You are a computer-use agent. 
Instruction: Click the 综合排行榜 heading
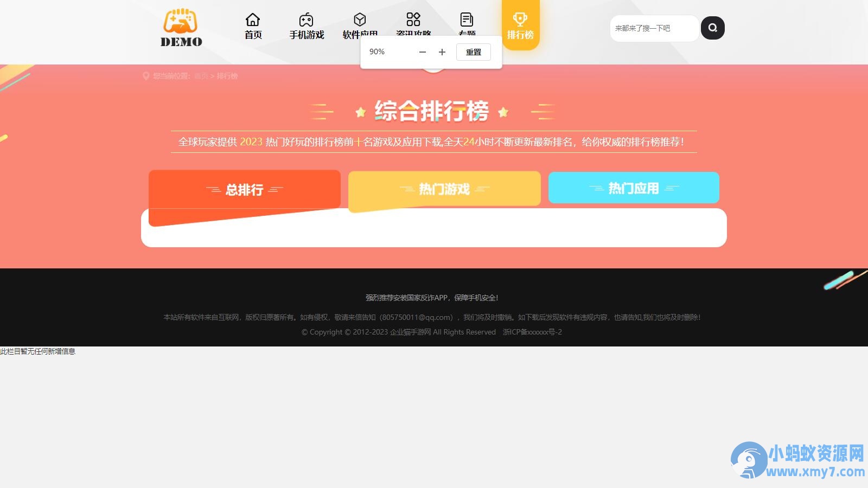(432, 111)
